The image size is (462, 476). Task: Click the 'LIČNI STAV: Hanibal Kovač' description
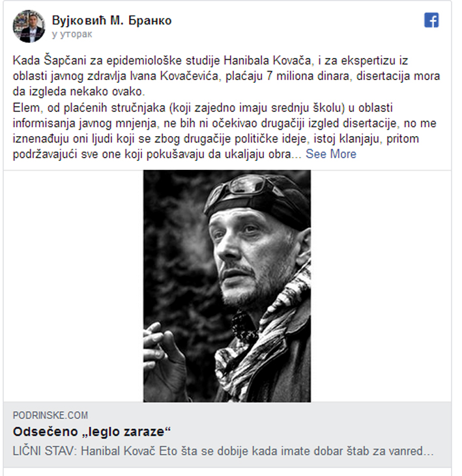point(223,451)
